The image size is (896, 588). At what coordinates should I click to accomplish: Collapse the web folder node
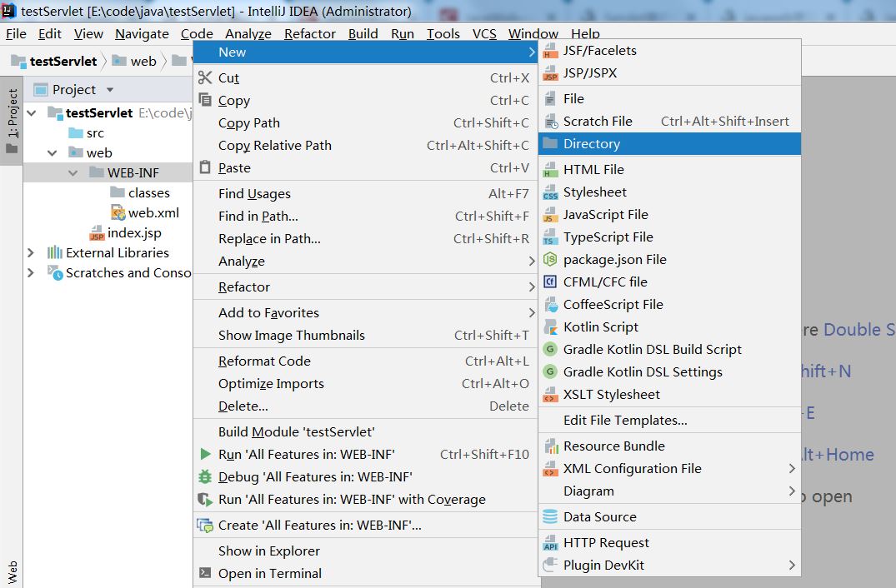click(x=52, y=153)
